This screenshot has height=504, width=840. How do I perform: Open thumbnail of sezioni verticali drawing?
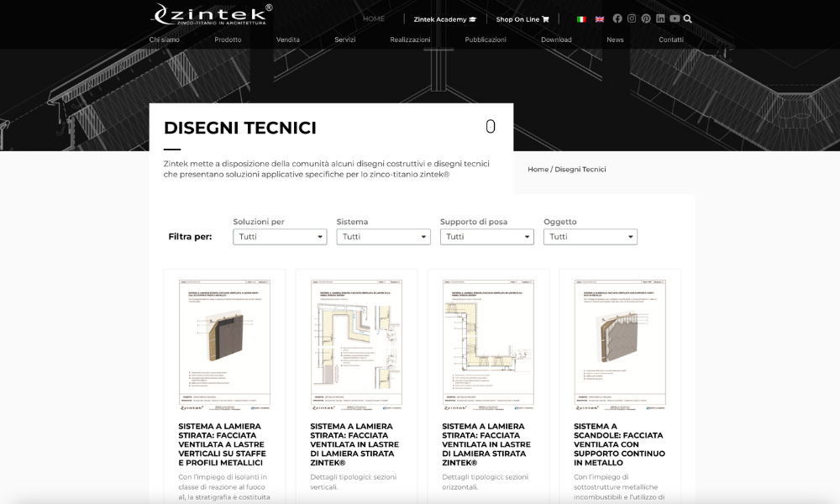coord(356,344)
